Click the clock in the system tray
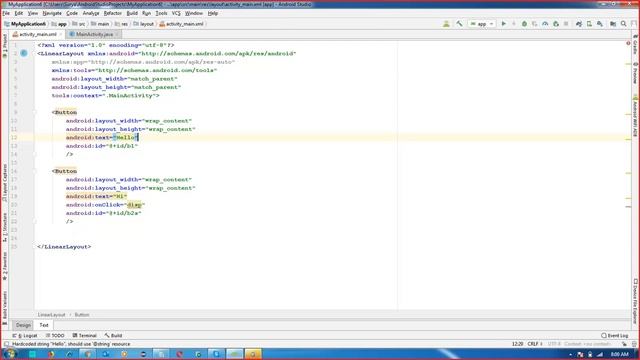The height and width of the screenshot is (360, 640). point(620,354)
